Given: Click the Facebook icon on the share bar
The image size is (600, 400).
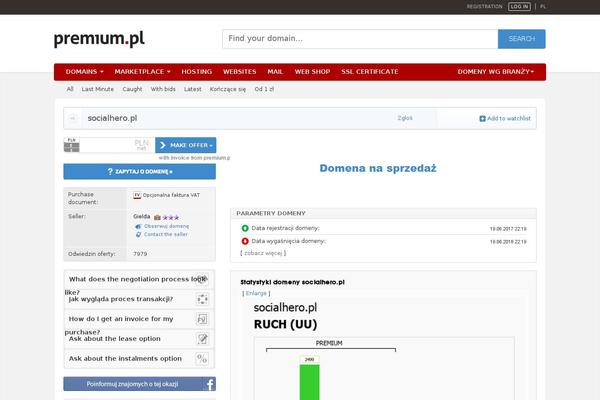Looking at the screenshot, I should click(x=210, y=384).
